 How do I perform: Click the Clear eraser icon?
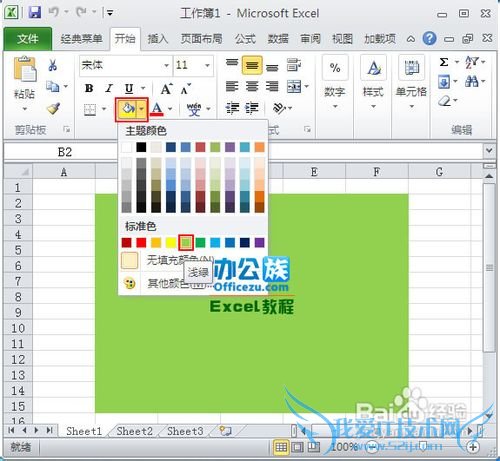click(444, 100)
